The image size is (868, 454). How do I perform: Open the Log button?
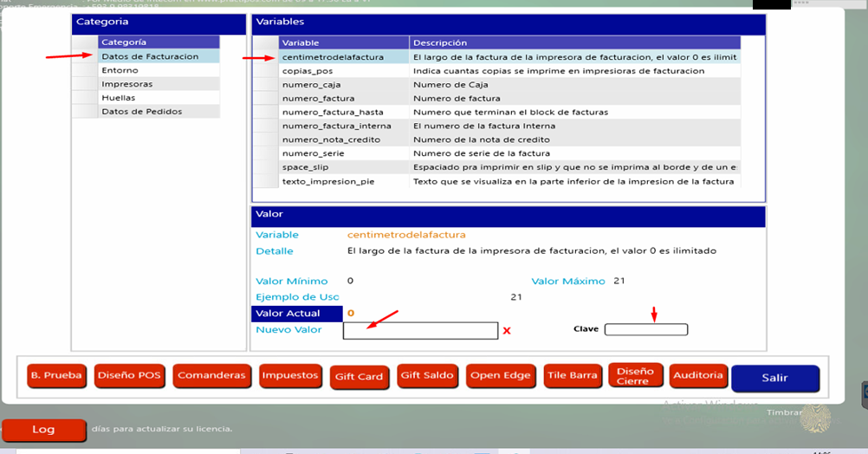[43, 430]
